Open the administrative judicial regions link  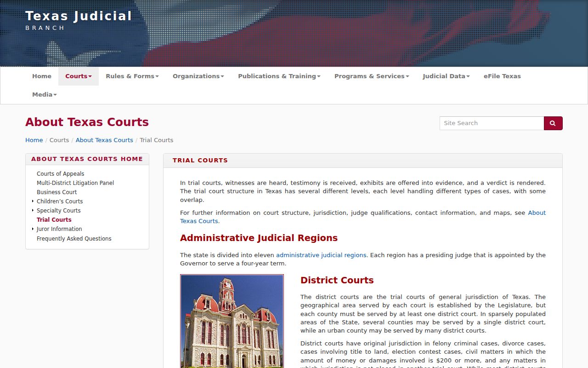coord(321,255)
